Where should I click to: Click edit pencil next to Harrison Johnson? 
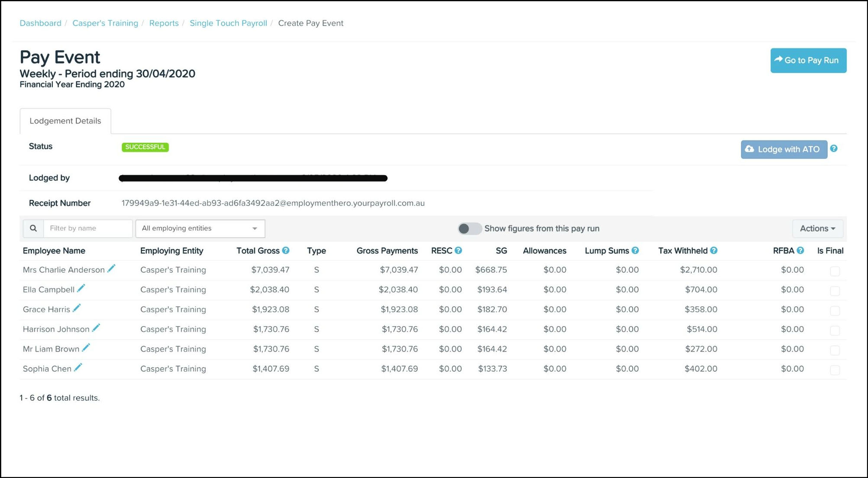96,328
